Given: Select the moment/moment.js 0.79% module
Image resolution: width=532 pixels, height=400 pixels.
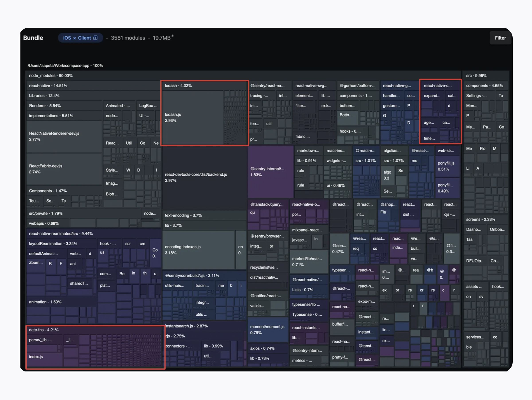Looking at the screenshot, I should (x=268, y=330).
